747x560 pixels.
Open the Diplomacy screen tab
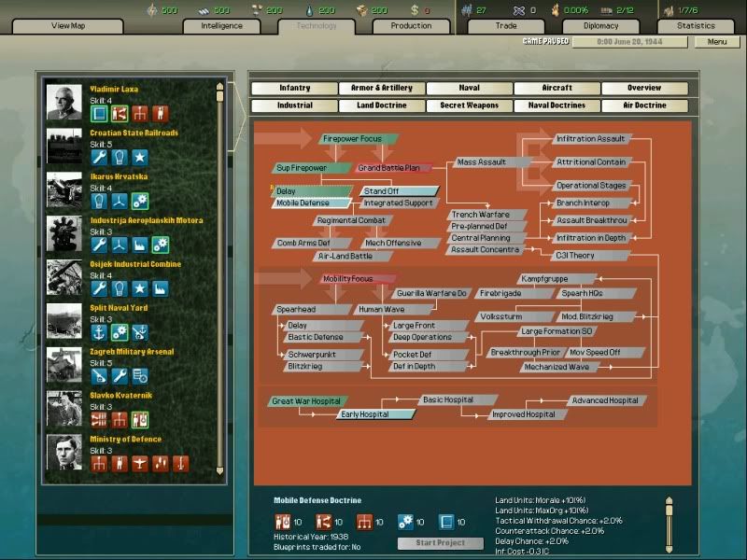pos(600,26)
